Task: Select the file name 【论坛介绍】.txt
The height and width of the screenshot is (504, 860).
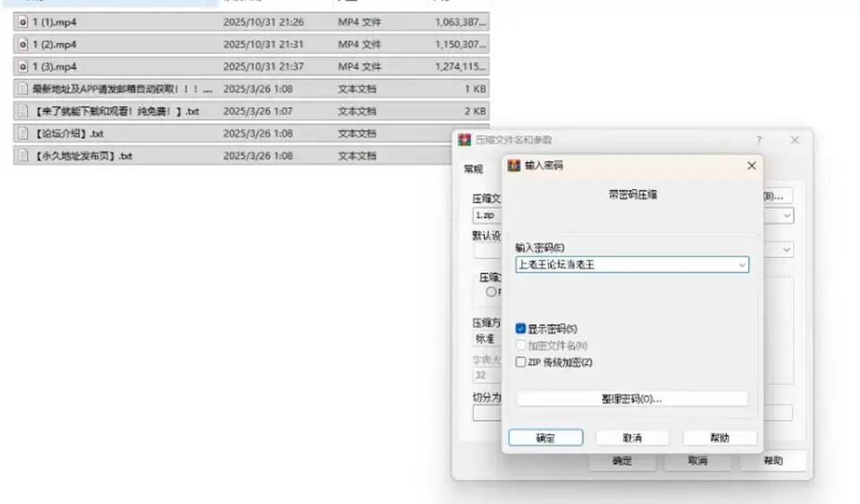Action: click(69, 133)
